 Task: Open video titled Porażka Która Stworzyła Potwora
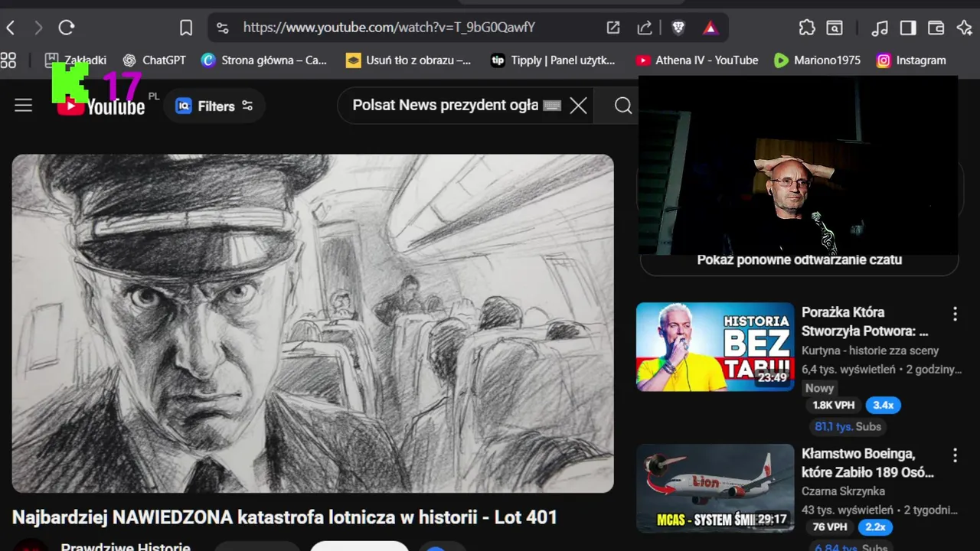coord(865,321)
